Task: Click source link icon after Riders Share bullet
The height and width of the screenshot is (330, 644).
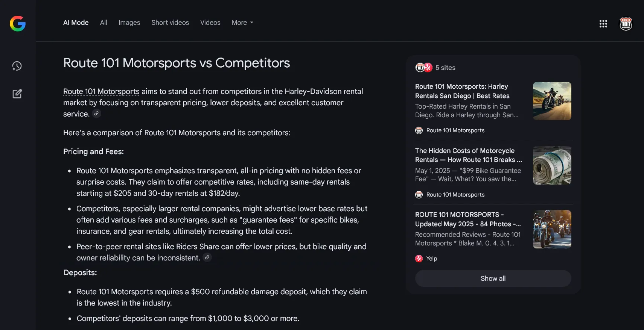Action: coord(207,257)
